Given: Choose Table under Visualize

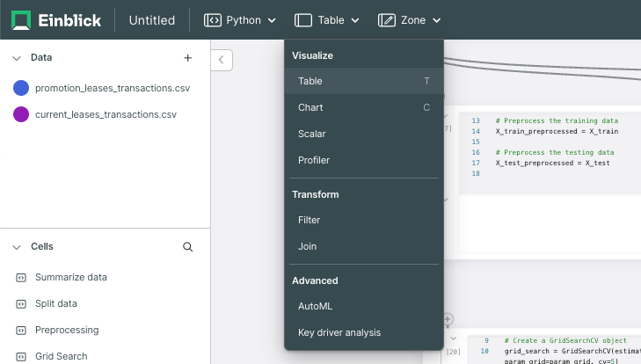Looking at the screenshot, I should pos(364,81).
